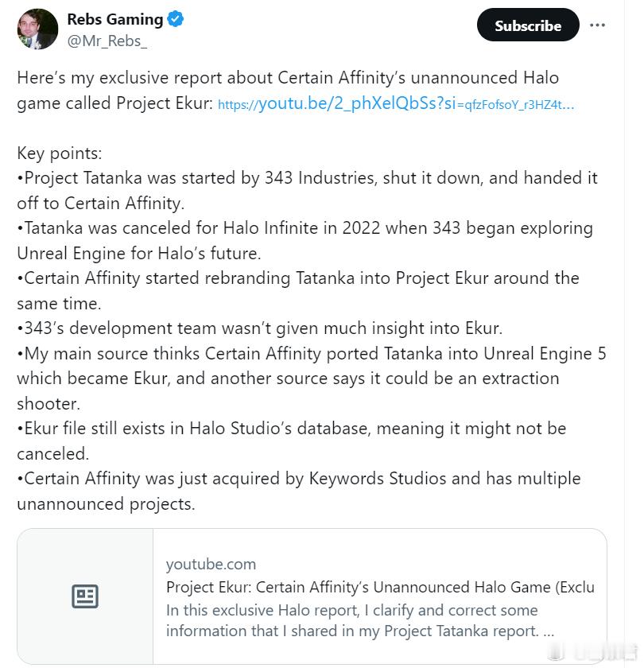
Task: Click the article placeholder icon in link card
Action: pos(85,596)
